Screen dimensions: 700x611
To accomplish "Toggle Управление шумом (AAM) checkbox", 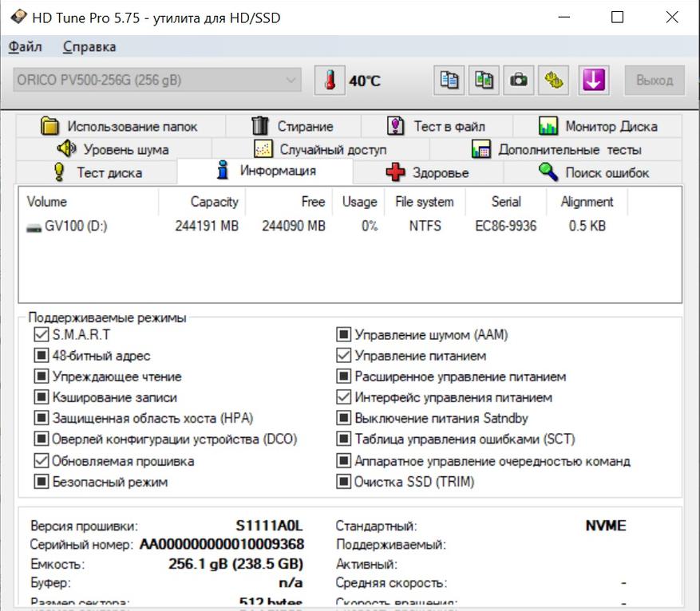I will point(343,334).
